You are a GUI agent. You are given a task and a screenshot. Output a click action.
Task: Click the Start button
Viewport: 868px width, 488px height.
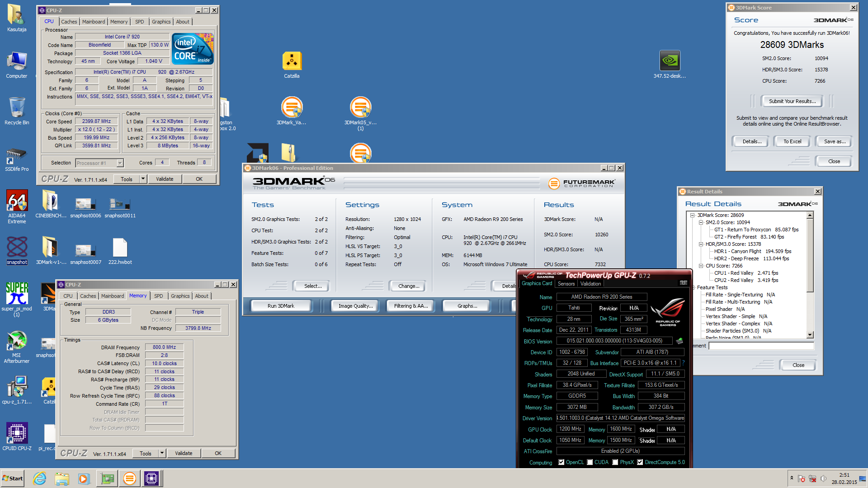[13, 479]
